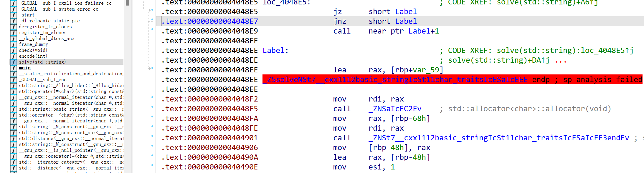Select register_tm_clones in the functions list
Screen dimensions: 644x173
point(42,33)
